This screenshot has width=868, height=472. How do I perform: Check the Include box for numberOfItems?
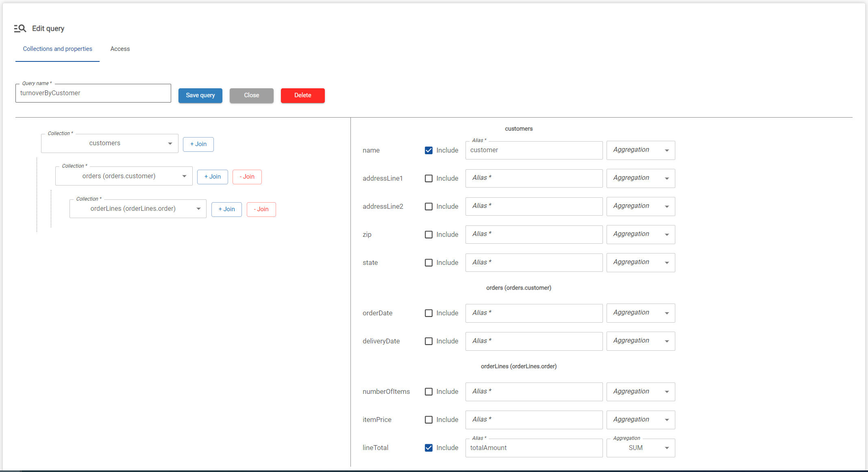(429, 391)
